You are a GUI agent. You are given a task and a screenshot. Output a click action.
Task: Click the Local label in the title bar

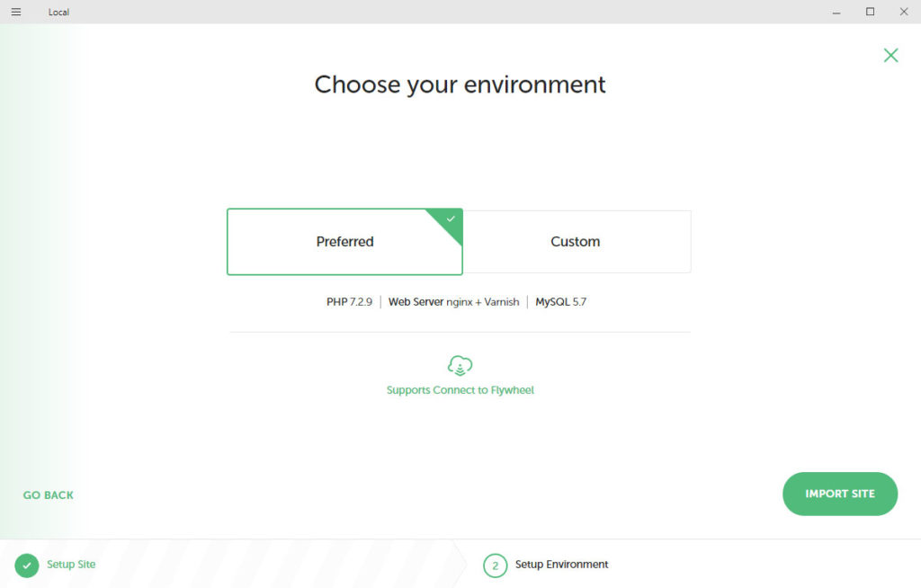[58, 12]
